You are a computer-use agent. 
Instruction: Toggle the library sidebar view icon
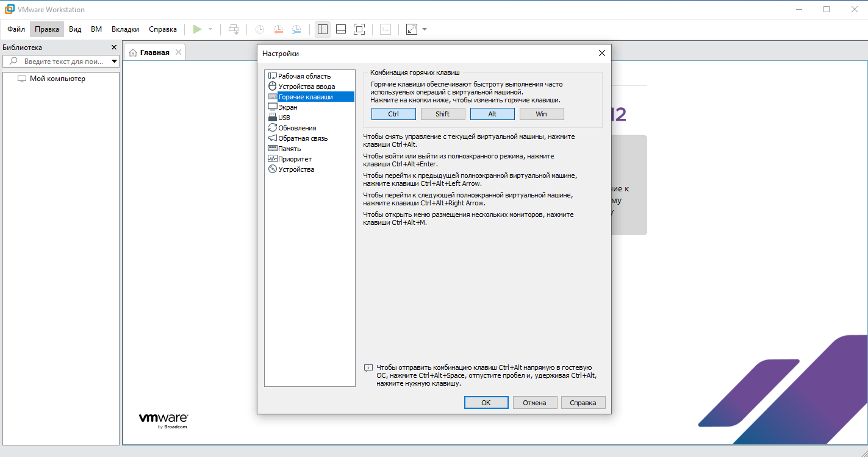tap(323, 29)
